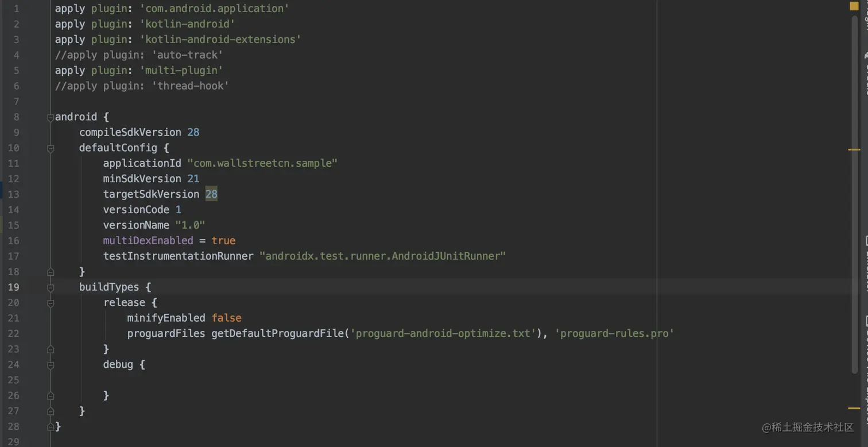Click the defaultConfig keyword

(118, 148)
